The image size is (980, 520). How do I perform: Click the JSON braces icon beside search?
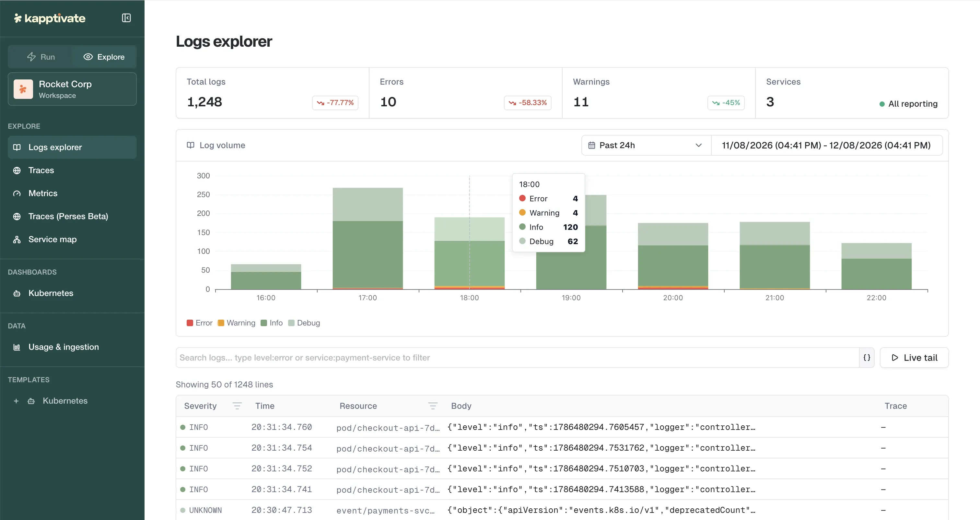[x=867, y=358]
